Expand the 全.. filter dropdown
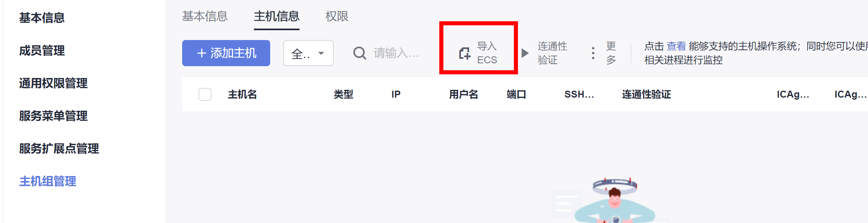This screenshot has height=223, width=868. pyautogui.click(x=308, y=53)
